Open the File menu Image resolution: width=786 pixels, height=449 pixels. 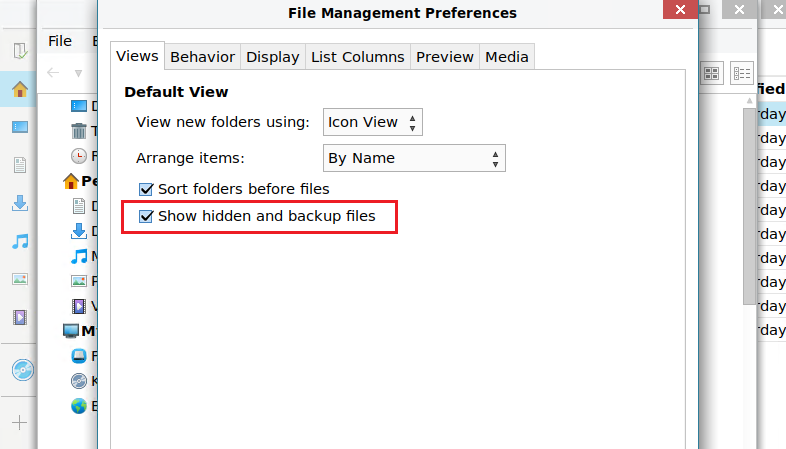tap(60, 41)
